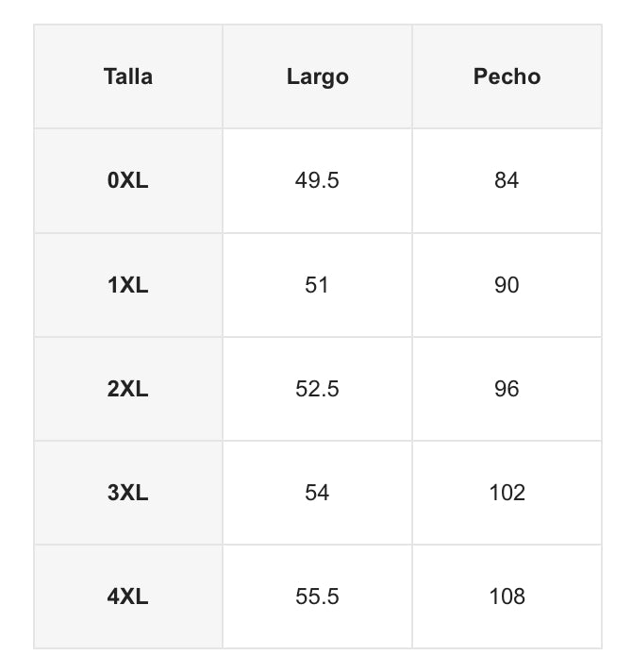Pick the 1XL chest measurement cell

(507, 285)
